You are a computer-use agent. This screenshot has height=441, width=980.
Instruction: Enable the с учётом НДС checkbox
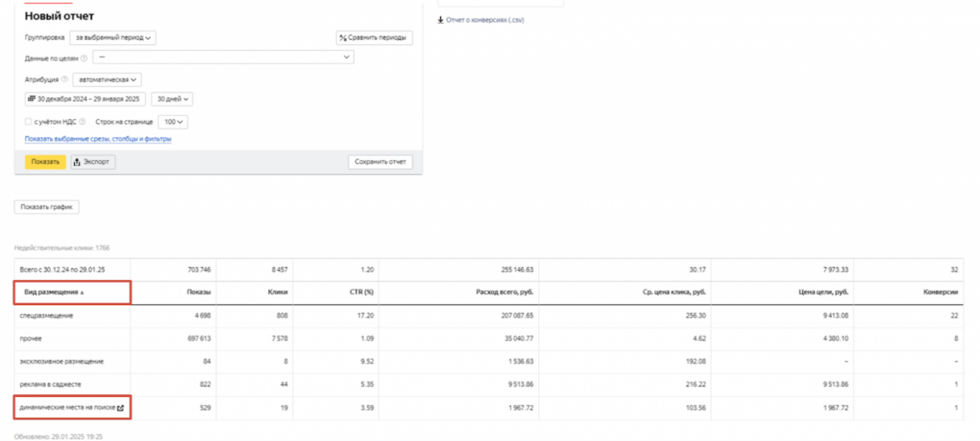[x=28, y=122]
